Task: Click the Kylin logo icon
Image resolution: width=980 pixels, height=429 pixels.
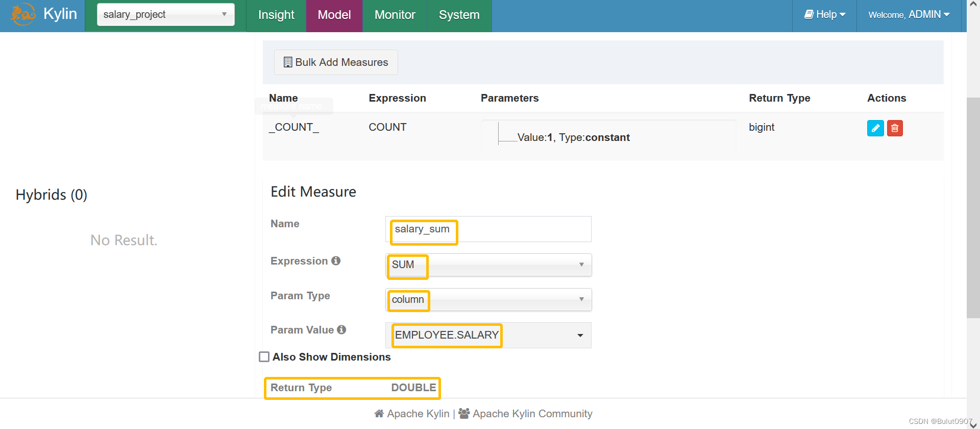Action: (23, 14)
